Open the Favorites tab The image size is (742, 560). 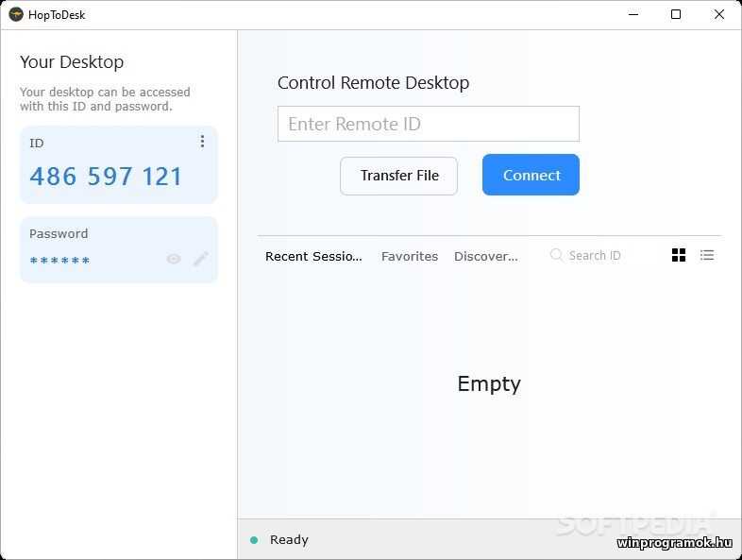(x=410, y=256)
